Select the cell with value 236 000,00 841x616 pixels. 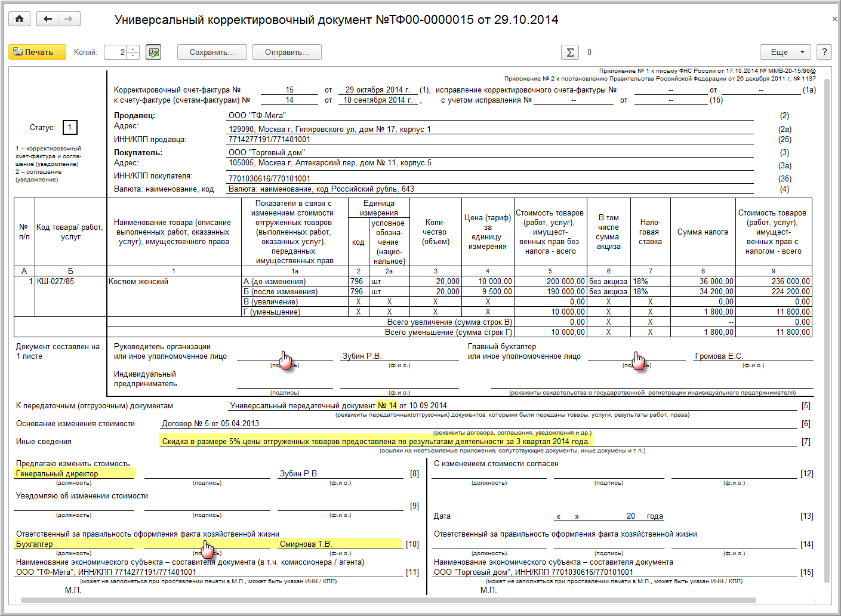click(x=773, y=281)
